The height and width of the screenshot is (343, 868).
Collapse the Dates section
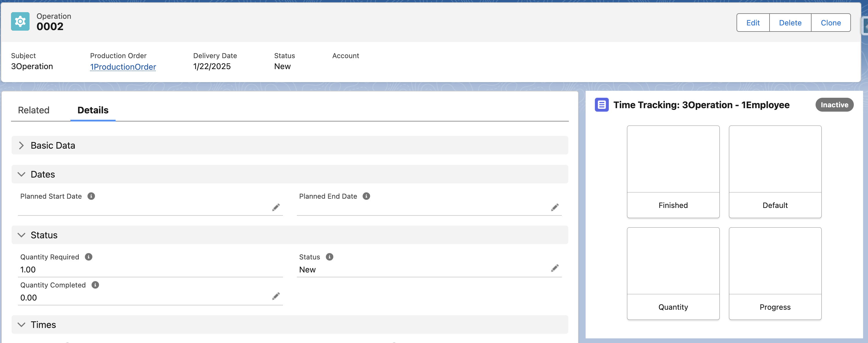[21, 174]
